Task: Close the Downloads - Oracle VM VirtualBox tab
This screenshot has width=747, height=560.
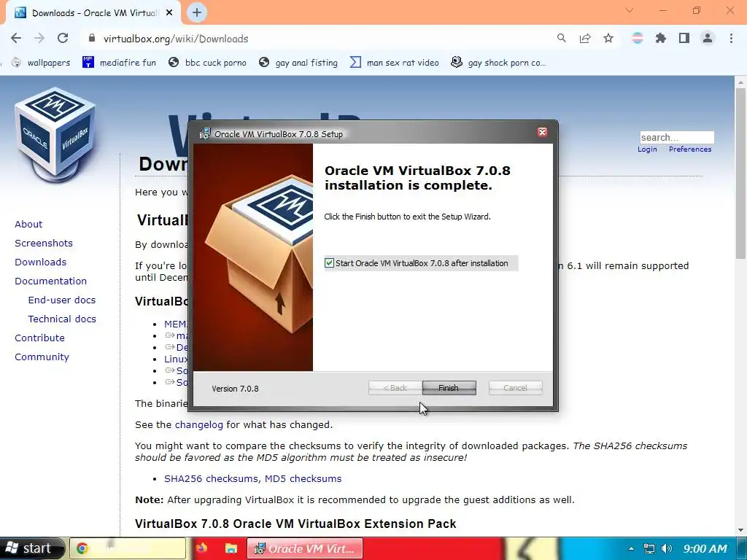Action: tap(169, 13)
